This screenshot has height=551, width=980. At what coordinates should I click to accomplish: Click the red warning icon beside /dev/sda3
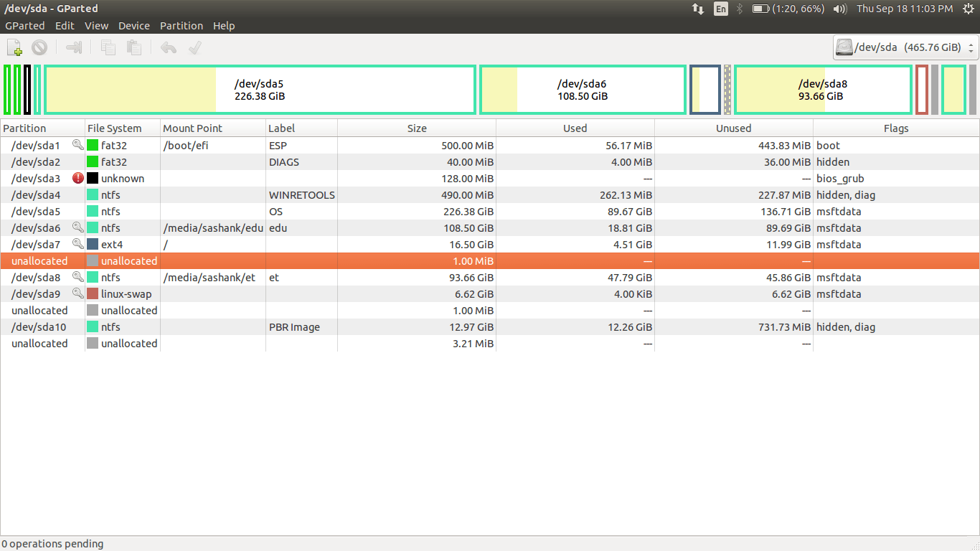pos(78,178)
